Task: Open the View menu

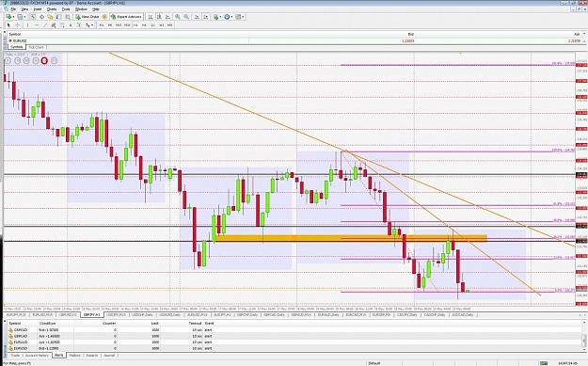Action: point(24,9)
